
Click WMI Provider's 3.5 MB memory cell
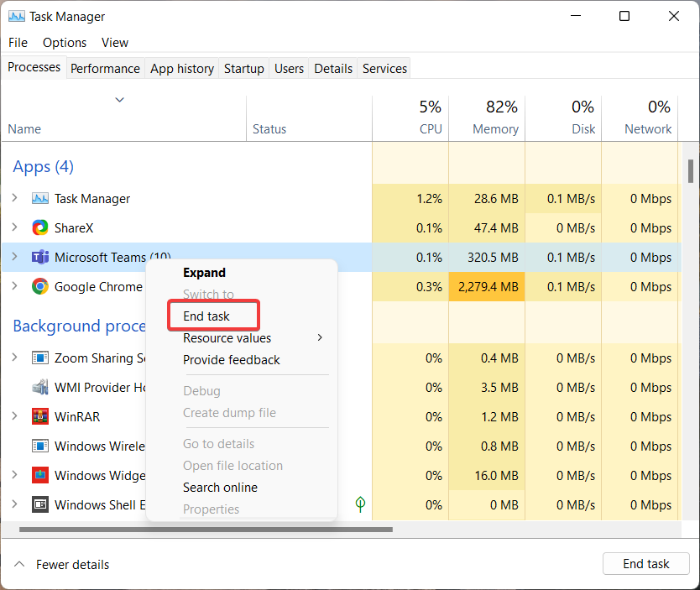(x=487, y=387)
